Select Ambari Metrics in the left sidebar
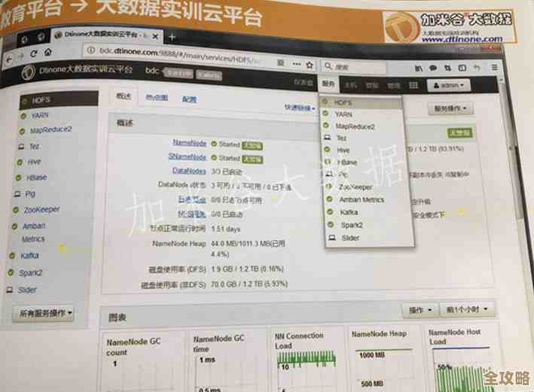The height and width of the screenshot is (392, 534). tap(33, 232)
